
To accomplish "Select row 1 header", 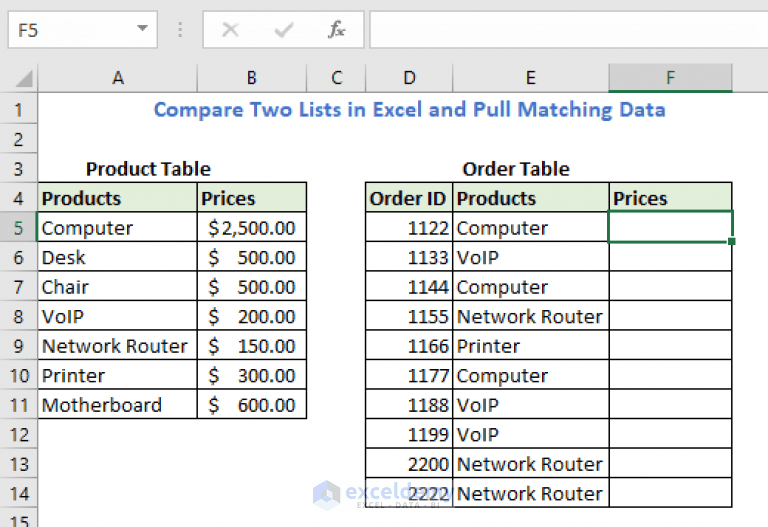I will pos(19,109).
